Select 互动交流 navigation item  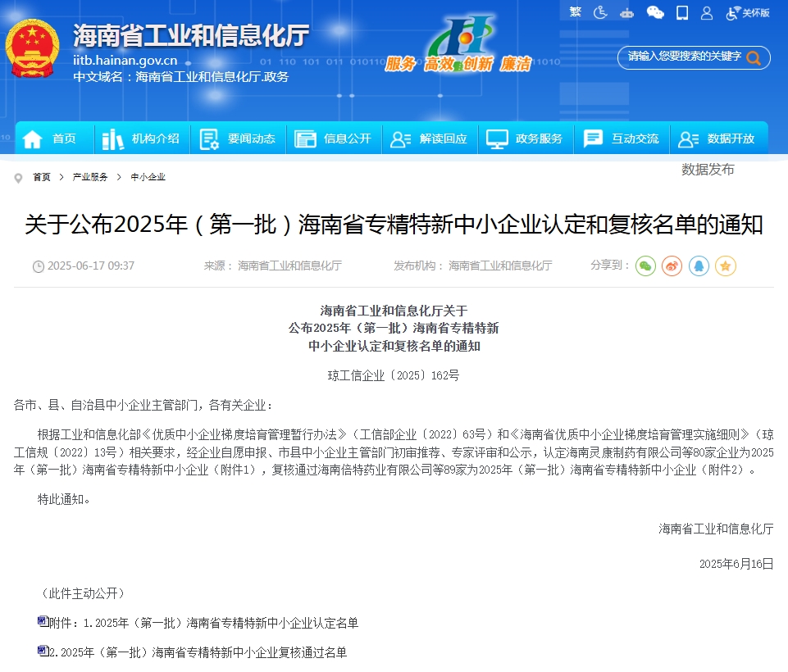coord(622,138)
